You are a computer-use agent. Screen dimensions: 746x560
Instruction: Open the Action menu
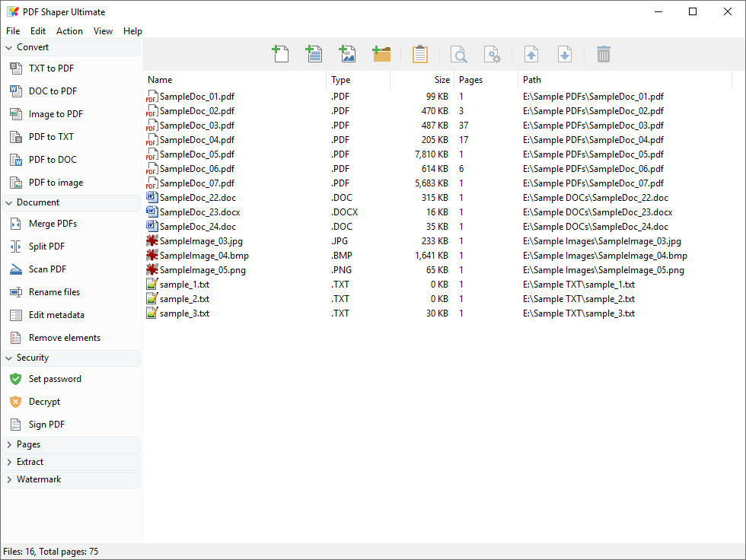coord(69,30)
